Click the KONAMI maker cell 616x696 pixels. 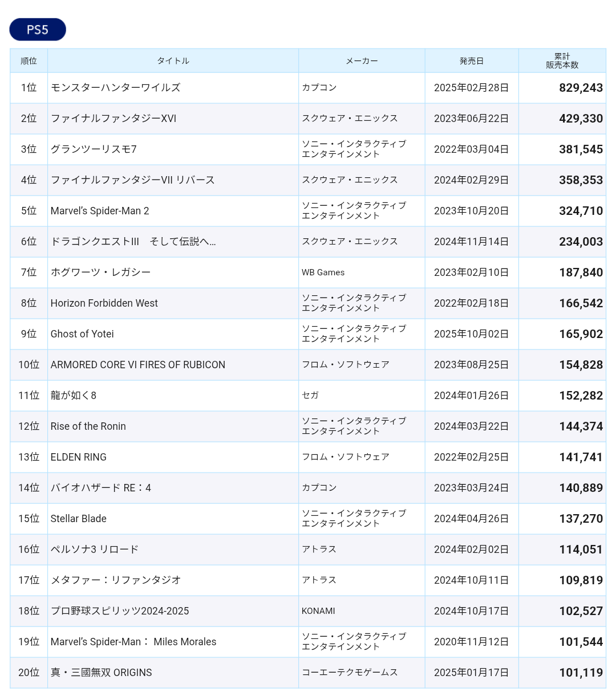point(318,611)
